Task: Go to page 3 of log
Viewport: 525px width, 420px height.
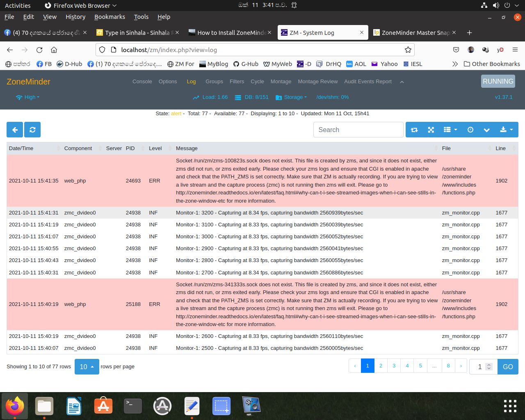Action: [x=394, y=366]
